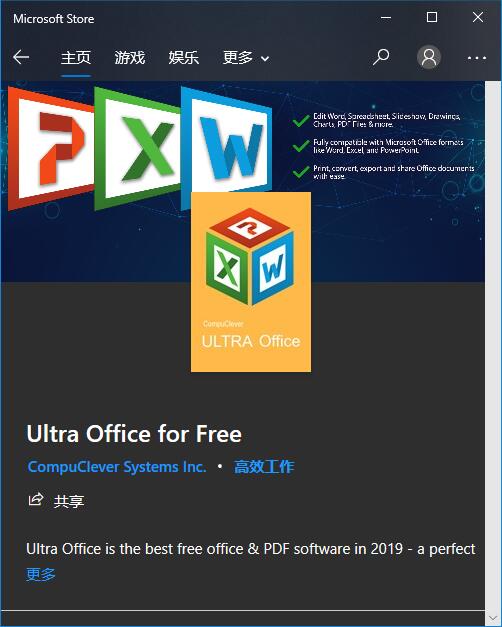Open the search magnifier icon

click(x=381, y=57)
